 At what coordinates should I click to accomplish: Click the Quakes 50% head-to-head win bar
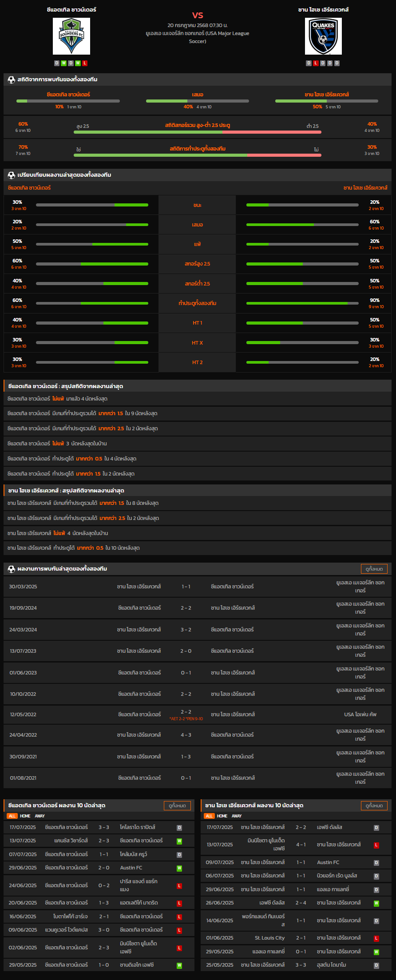(x=327, y=101)
